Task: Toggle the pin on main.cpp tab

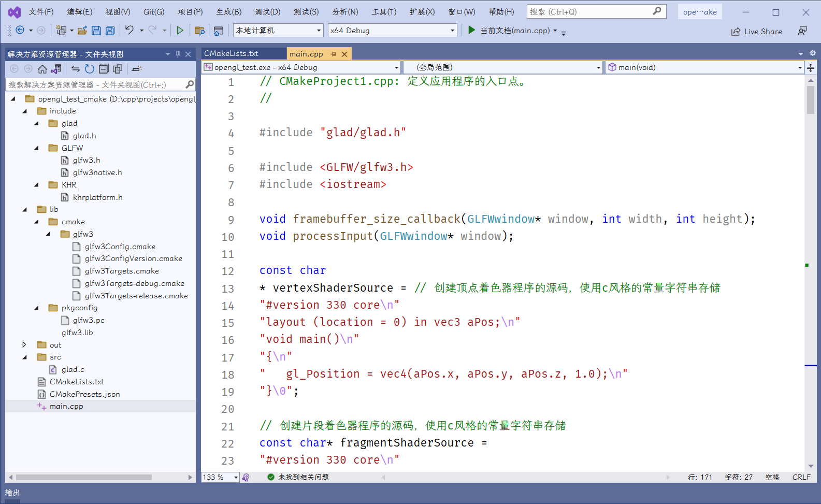Action: (x=333, y=54)
